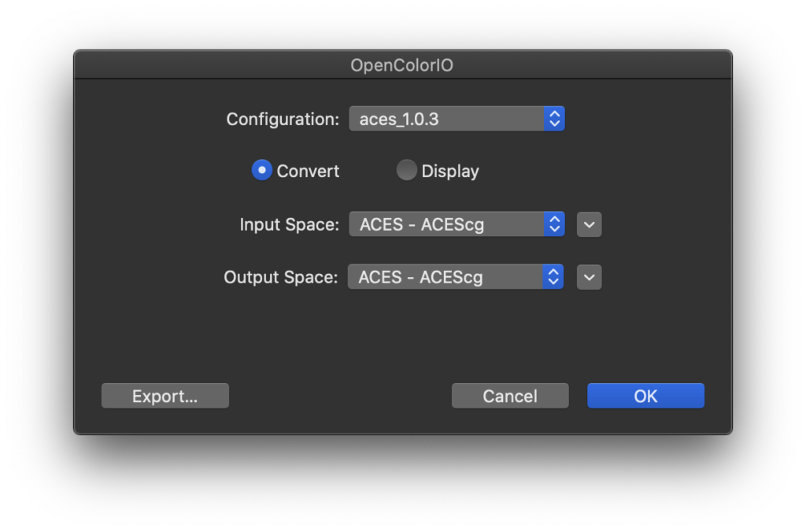The image size is (806, 532).
Task: Click the blue stepper arrows on Configuration
Action: coord(554,119)
